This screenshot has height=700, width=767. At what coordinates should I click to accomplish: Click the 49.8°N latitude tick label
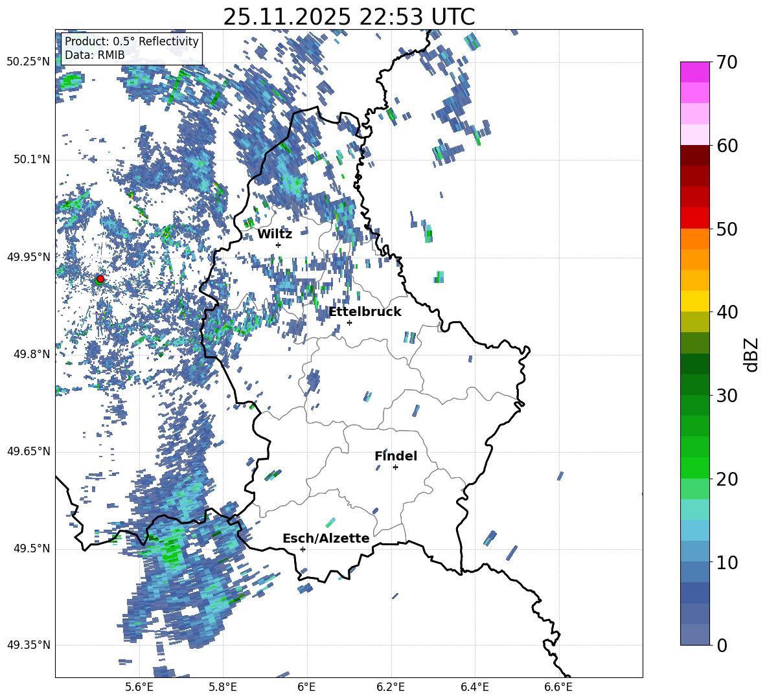coord(32,354)
